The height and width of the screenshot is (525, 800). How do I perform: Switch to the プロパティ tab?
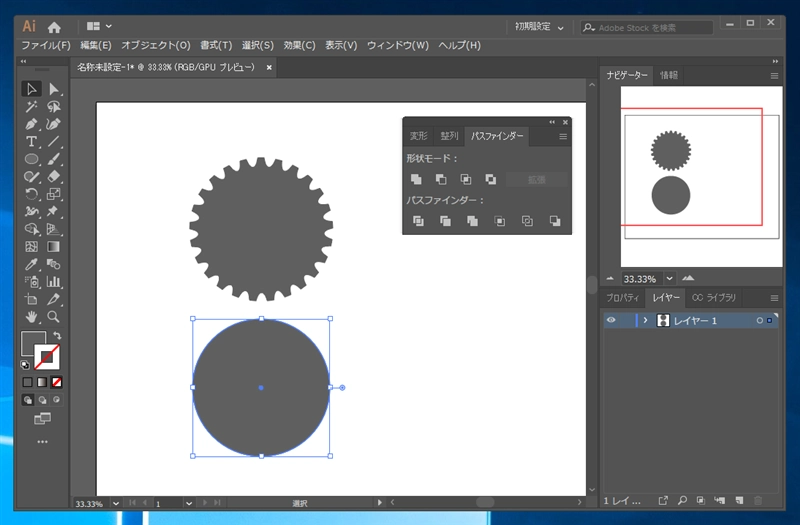622,297
